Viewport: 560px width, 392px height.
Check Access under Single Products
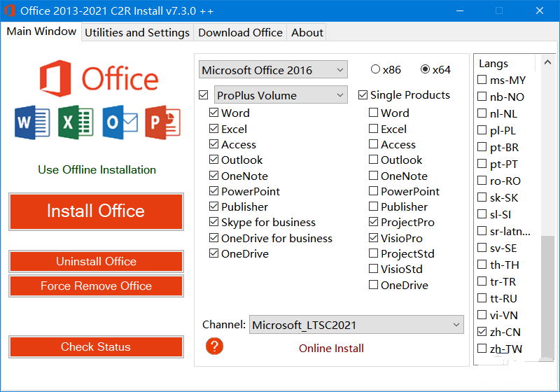click(x=373, y=144)
